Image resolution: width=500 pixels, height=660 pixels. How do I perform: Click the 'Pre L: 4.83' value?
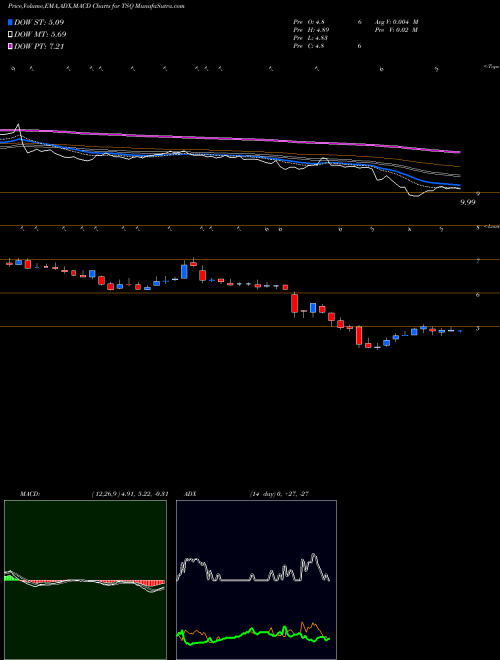pyautogui.click(x=311, y=38)
